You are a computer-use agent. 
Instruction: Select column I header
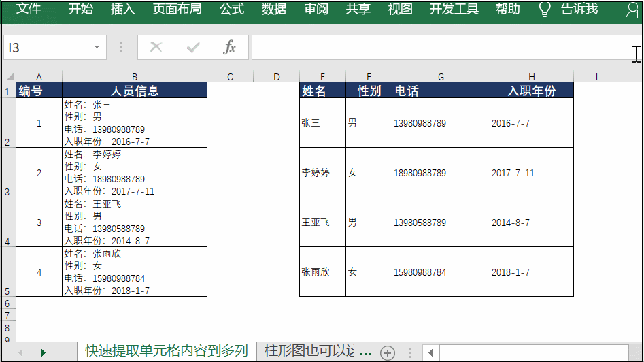(x=596, y=76)
